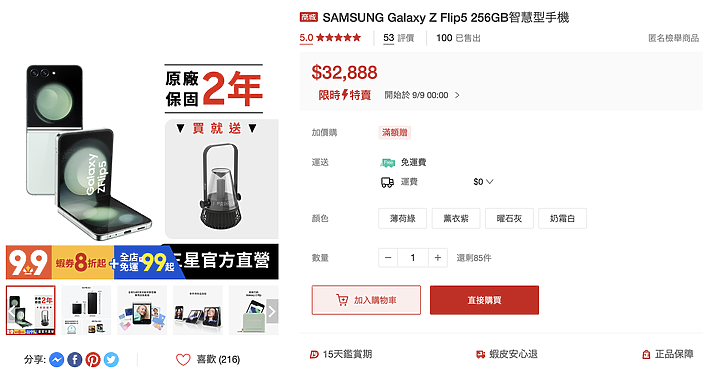Expand the $0 shipping fee dropdown

coord(484,182)
